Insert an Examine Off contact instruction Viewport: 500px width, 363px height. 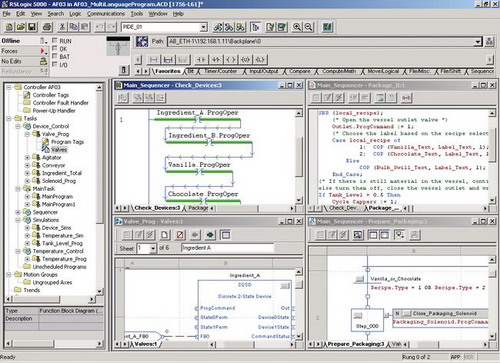(x=216, y=60)
